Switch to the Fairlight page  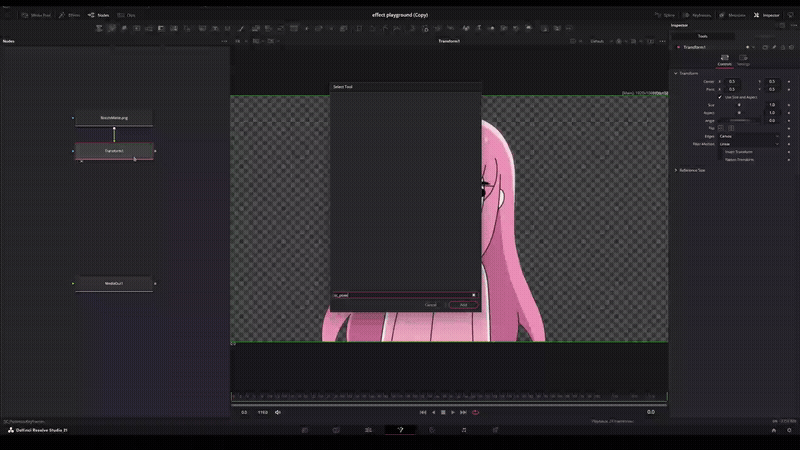464,430
